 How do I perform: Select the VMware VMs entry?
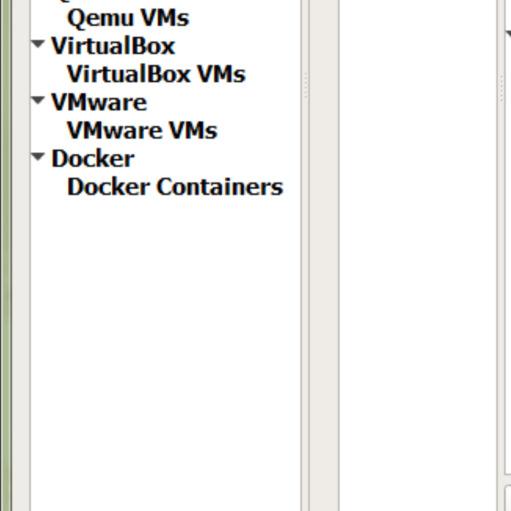(x=142, y=130)
